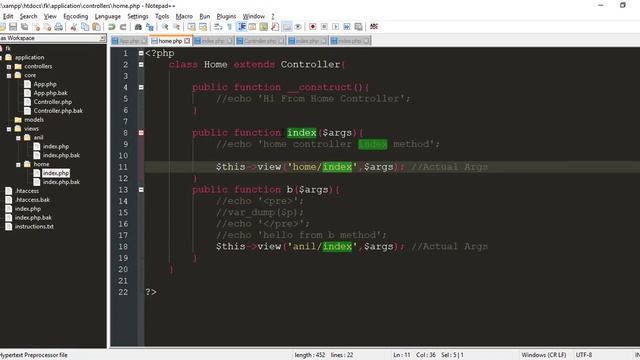
Task: Cut selection using the scissors icon
Action: [73, 27]
